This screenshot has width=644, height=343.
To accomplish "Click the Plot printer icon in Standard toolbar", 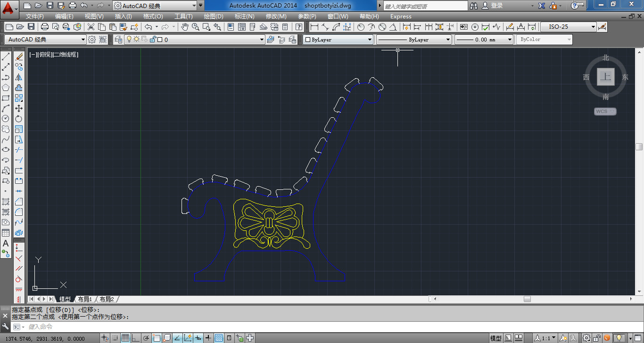I will pos(45,27).
